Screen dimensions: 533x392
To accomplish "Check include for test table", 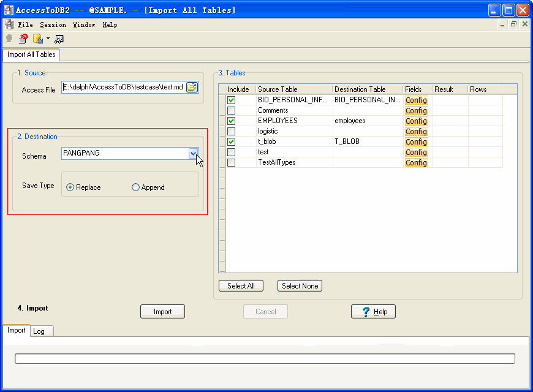I will click(232, 152).
